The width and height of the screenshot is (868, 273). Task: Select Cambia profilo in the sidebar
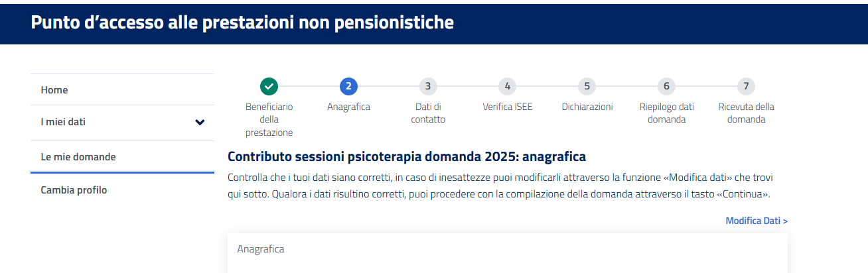pos(74,190)
